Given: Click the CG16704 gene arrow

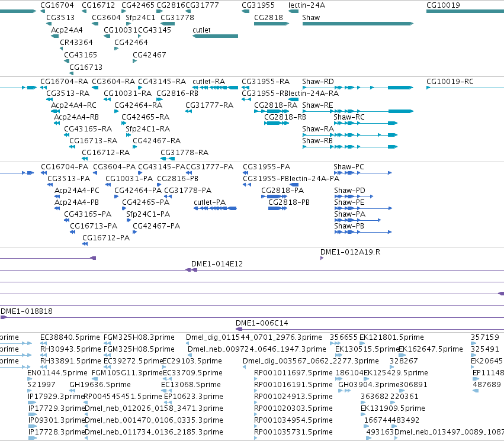Looking at the screenshot, I should tap(43, 11).
